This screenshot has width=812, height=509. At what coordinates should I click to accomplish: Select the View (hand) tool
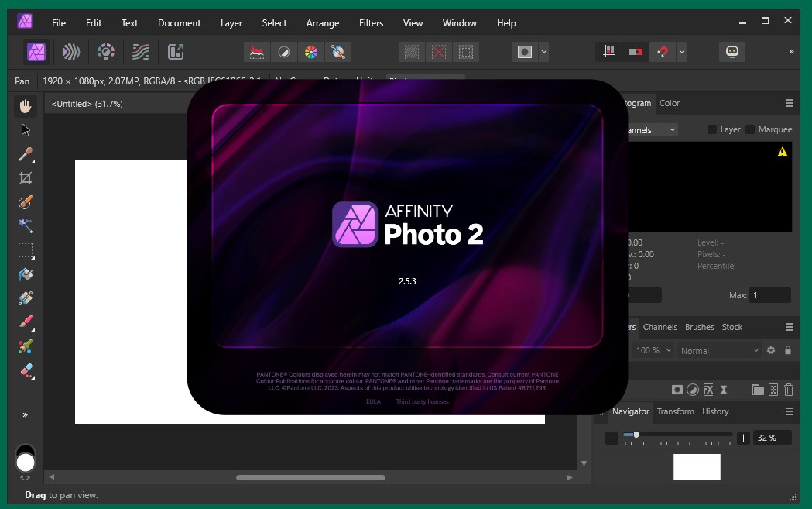[26, 106]
